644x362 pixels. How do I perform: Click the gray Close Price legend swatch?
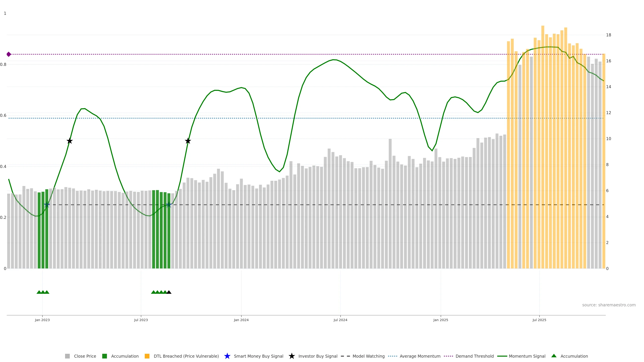[67, 356]
